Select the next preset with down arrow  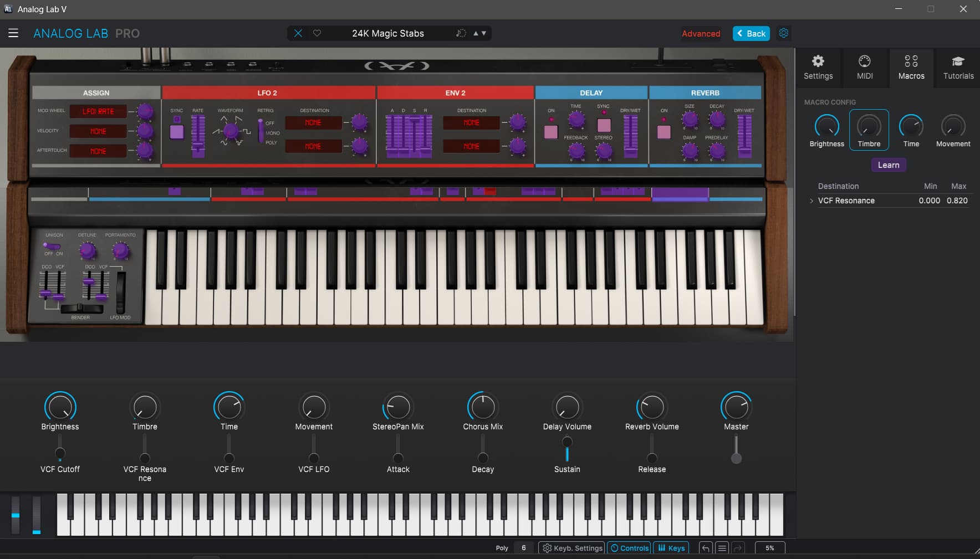click(484, 33)
